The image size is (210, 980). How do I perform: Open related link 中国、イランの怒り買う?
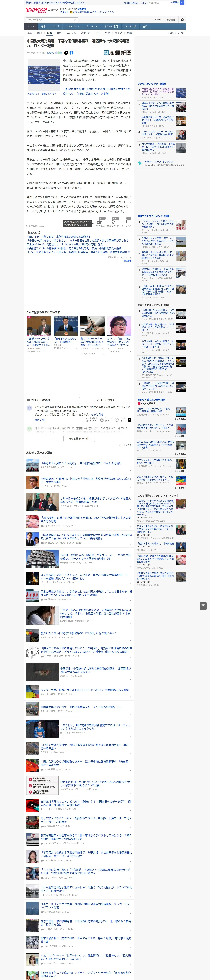coord(59,237)
